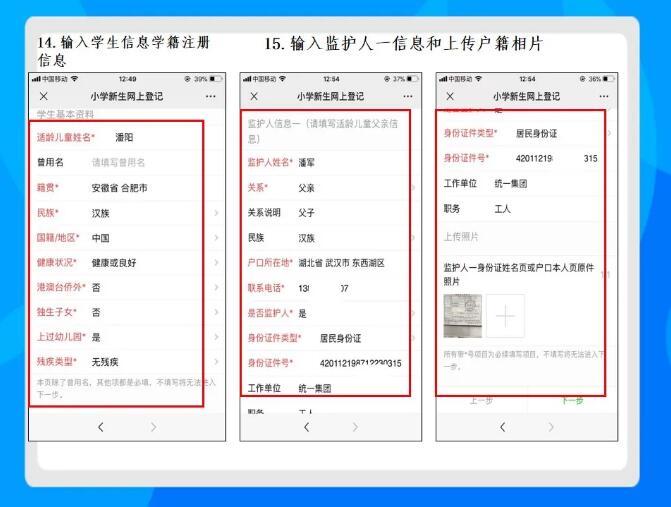Tap the X close icon in the left phone
This screenshot has width=671, height=507.
point(43,96)
